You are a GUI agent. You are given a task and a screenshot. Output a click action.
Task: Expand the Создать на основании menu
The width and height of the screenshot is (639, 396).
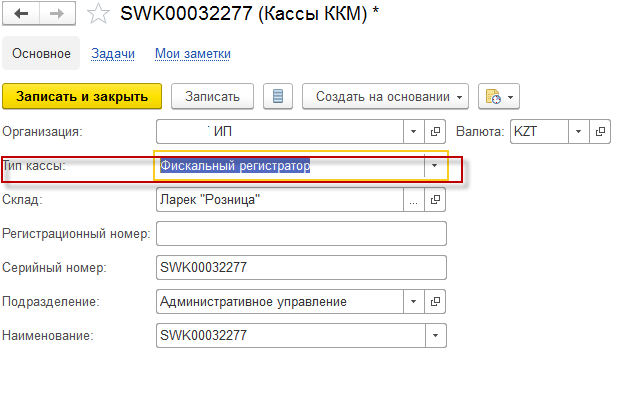385,97
